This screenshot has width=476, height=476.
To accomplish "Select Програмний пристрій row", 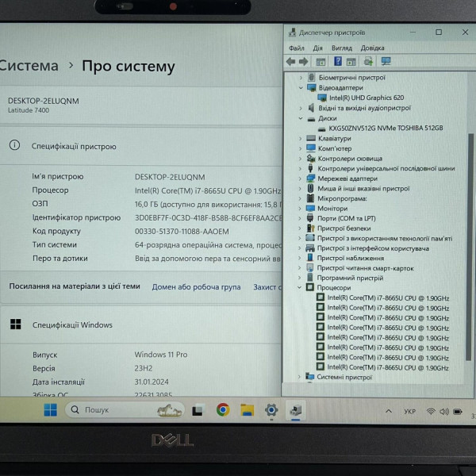I will click(x=350, y=278).
